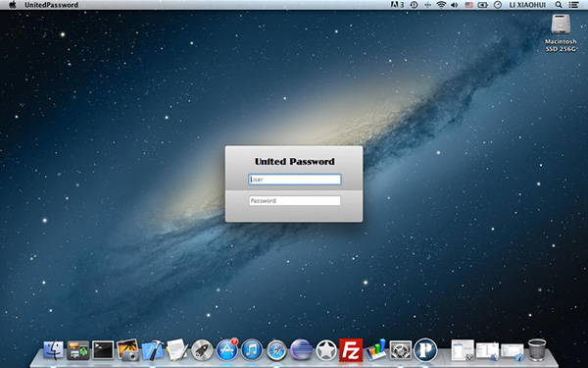
Task: Click the UnitedPassword P icon in Dock
Action: 425,350
